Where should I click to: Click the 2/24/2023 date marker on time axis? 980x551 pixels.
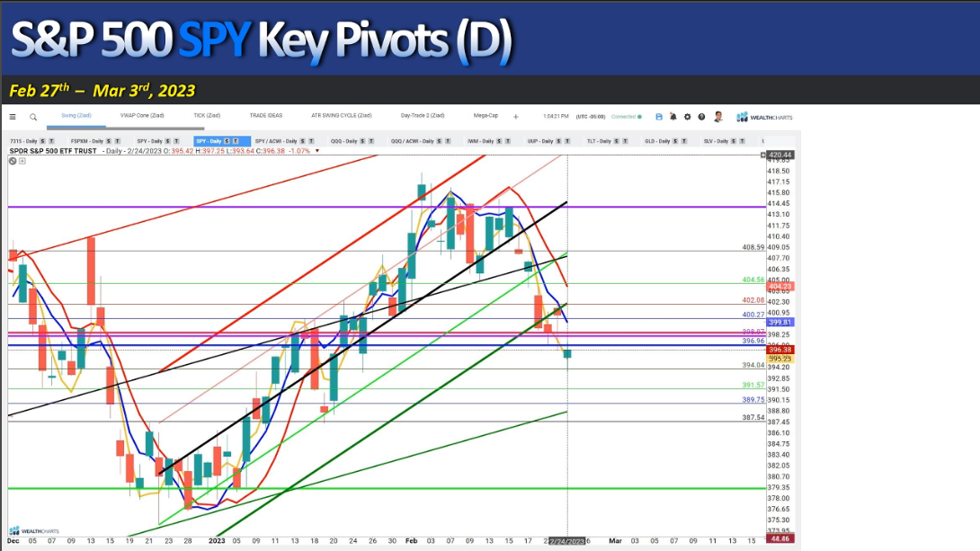coord(567,541)
